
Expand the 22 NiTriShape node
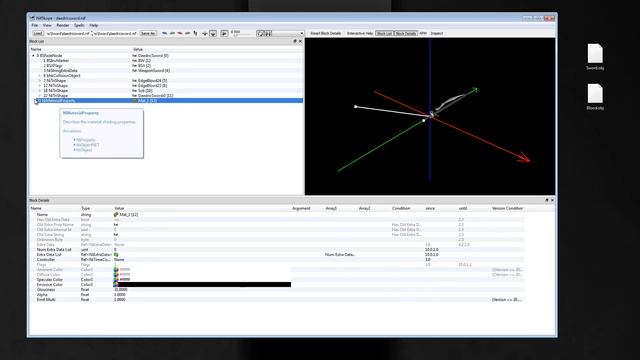tap(40, 96)
